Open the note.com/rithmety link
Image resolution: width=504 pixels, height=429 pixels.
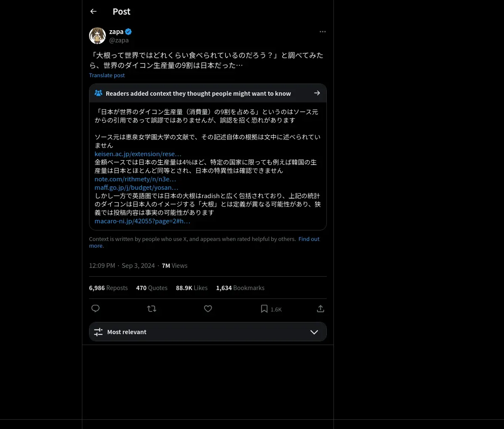click(x=135, y=179)
